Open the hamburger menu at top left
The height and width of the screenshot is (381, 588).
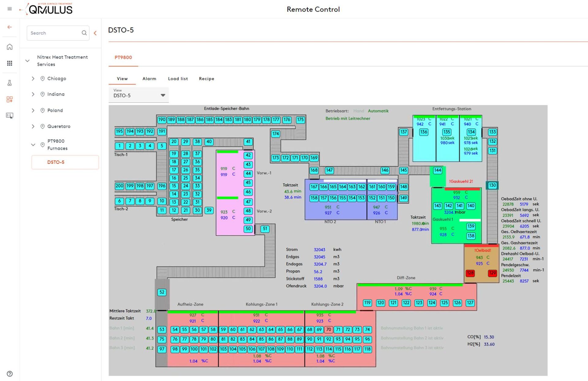pos(9,9)
